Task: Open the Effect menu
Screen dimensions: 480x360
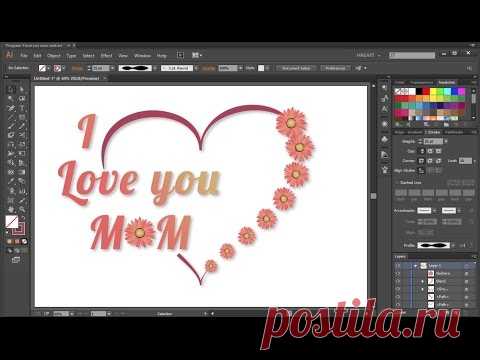Action: (x=106, y=56)
